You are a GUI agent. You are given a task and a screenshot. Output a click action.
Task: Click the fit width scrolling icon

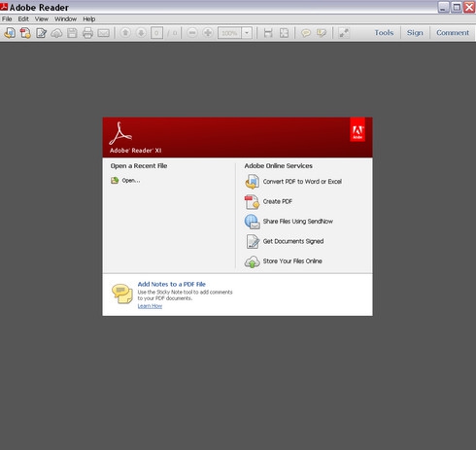click(x=268, y=33)
